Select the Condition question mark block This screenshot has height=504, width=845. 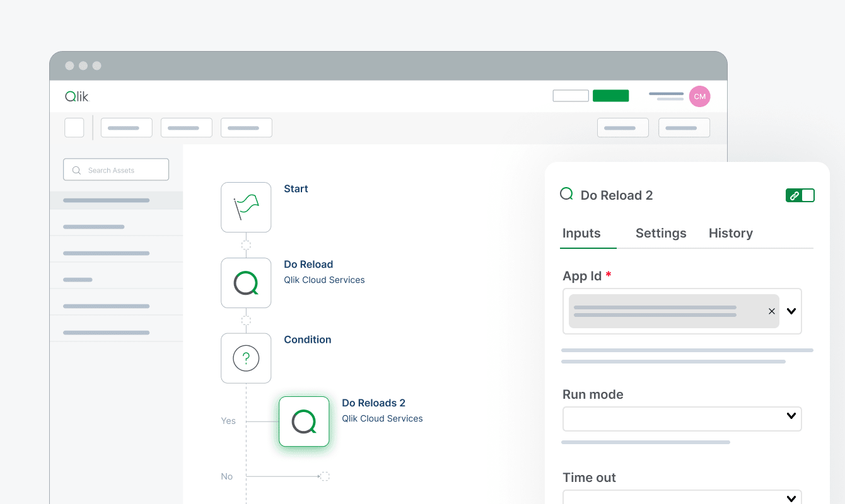tap(246, 358)
